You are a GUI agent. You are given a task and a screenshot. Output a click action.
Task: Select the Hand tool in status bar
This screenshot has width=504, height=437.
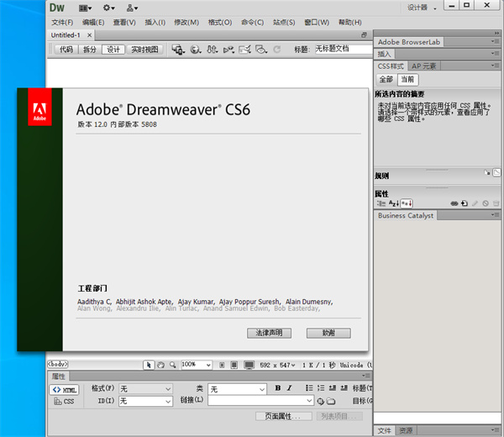coord(160,365)
